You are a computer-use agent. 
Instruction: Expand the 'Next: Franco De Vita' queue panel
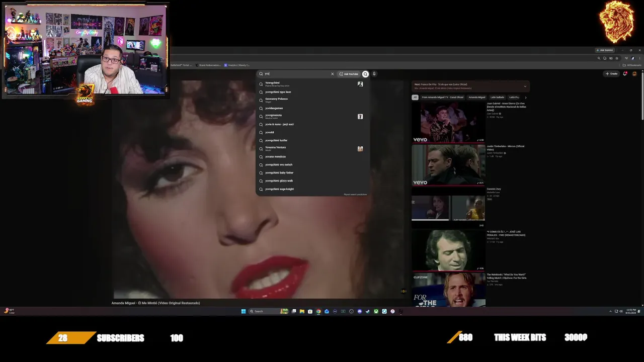click(525, 86)
